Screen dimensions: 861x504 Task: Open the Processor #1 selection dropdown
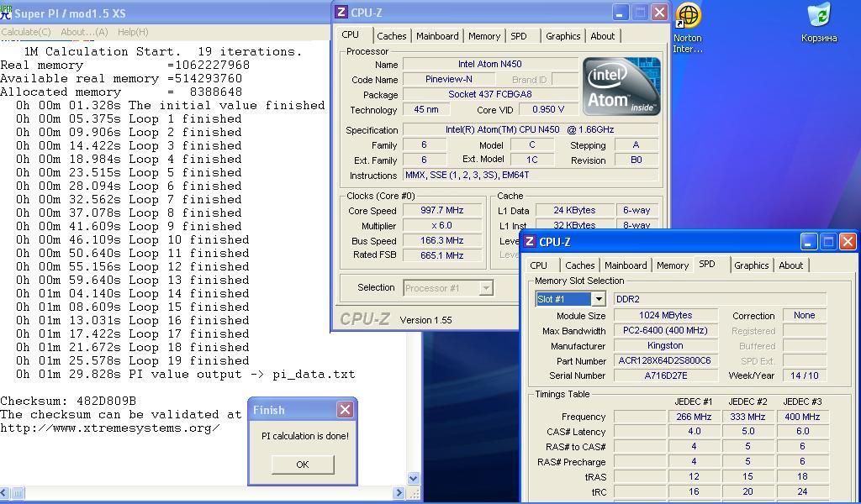pos(485,288)
